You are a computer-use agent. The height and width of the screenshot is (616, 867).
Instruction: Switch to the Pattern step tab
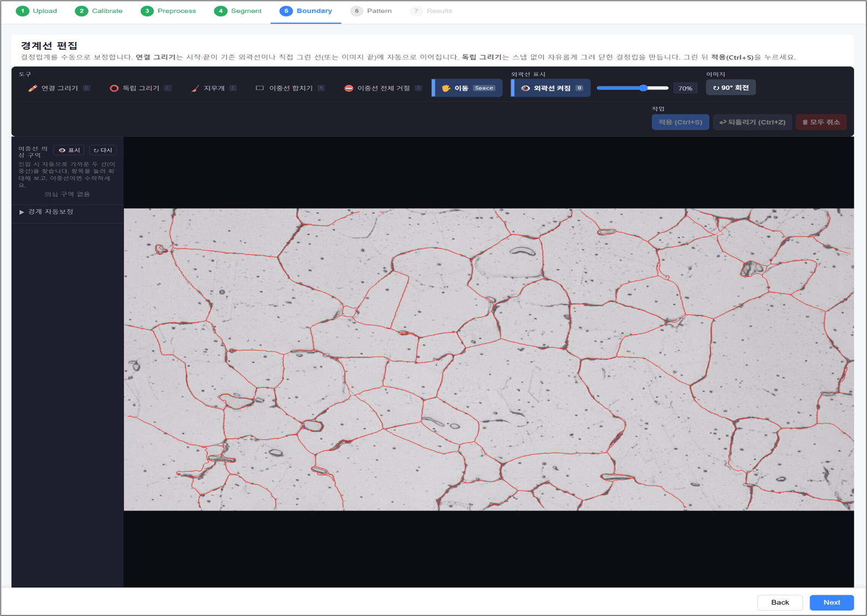click(x=371, y=11)
